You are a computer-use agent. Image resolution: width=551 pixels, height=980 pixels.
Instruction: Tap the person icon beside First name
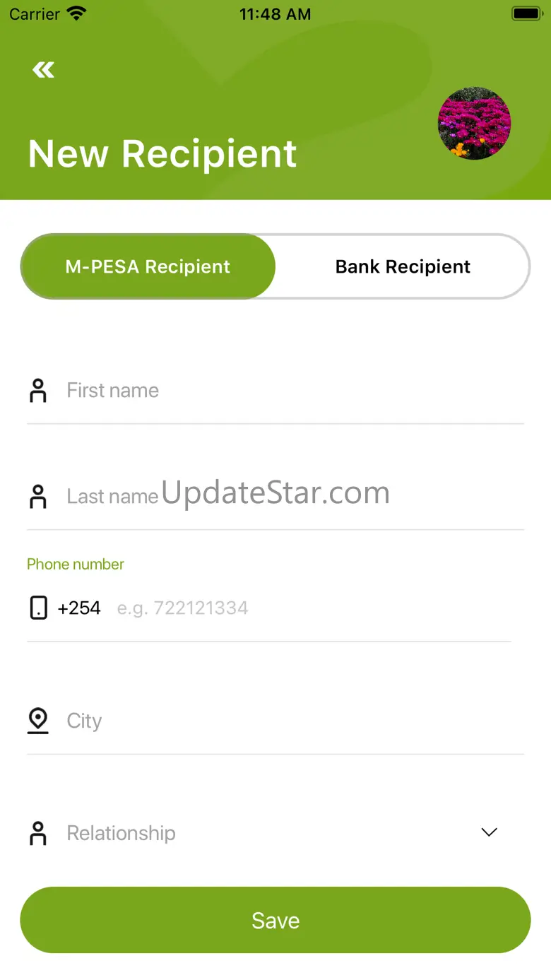pyautogui.click(x=38, y=390)
